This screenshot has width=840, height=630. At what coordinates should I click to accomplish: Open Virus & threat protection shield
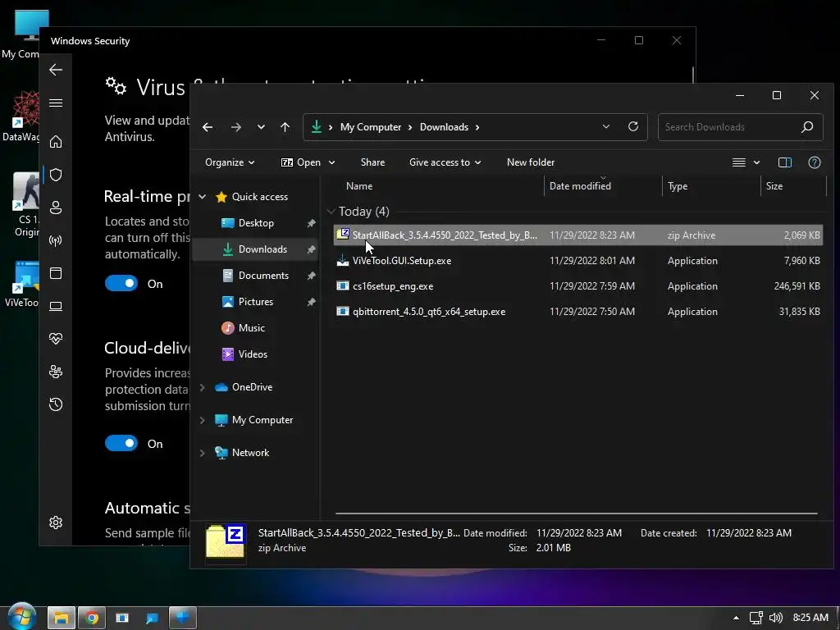coord(56,175)
